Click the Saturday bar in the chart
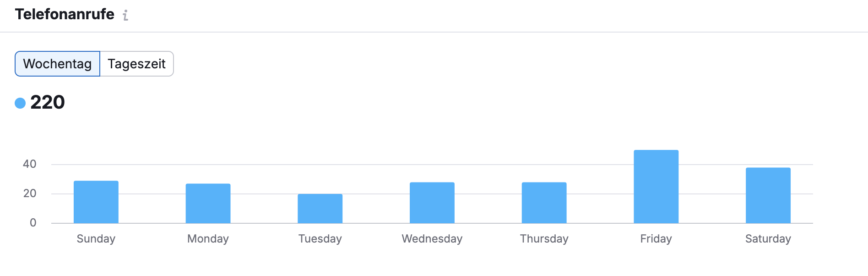868x276 pixels. (768, 195)
